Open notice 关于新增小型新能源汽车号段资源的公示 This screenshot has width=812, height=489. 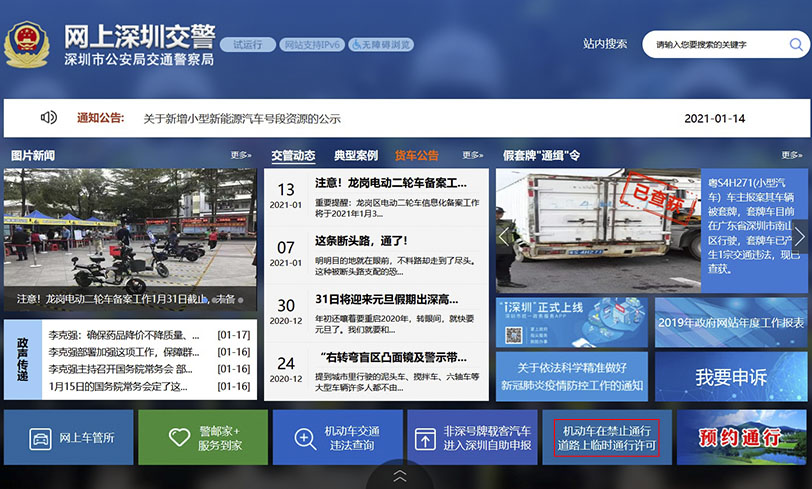coord(242,118)
